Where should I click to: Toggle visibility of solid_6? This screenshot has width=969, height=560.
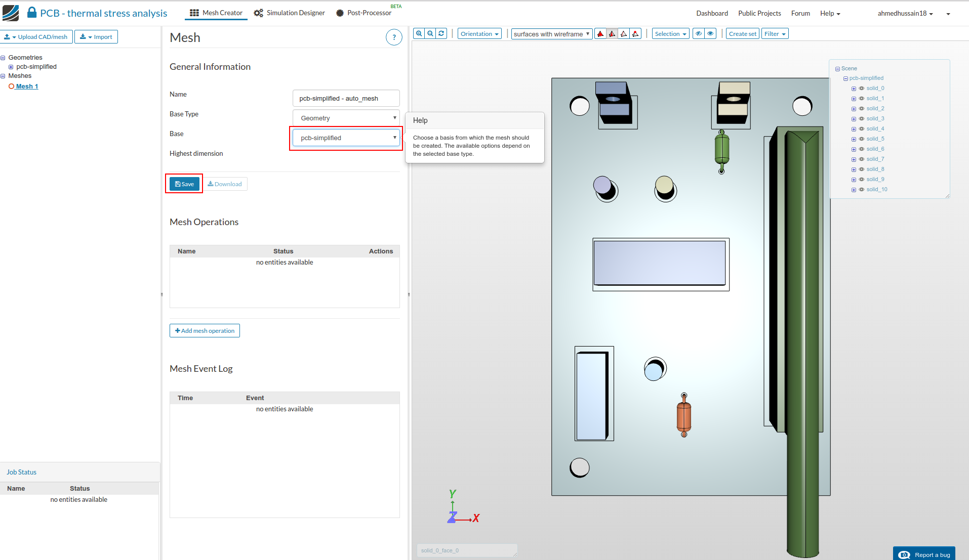click(862, 149)
